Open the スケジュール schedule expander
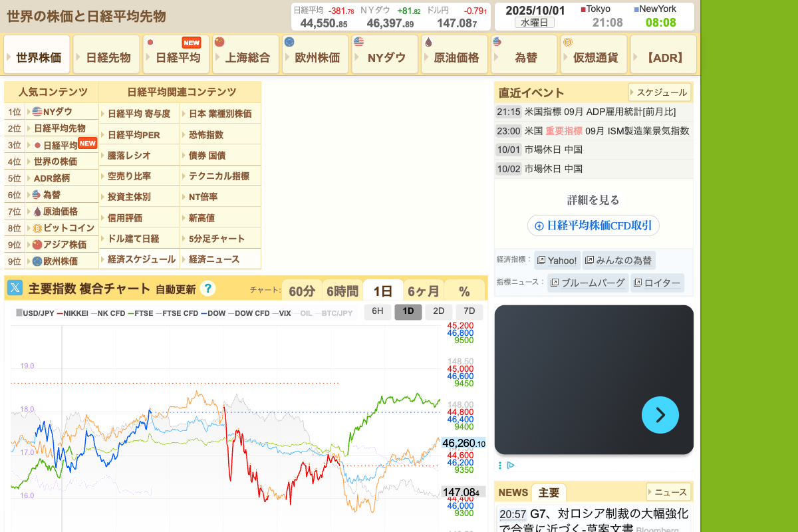The image size is (798, 532). [x=659, y=92]
